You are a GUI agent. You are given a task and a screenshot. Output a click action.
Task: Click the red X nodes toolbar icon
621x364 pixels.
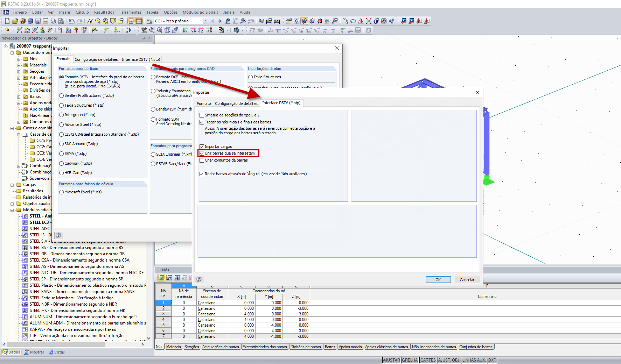coord(369,21)
